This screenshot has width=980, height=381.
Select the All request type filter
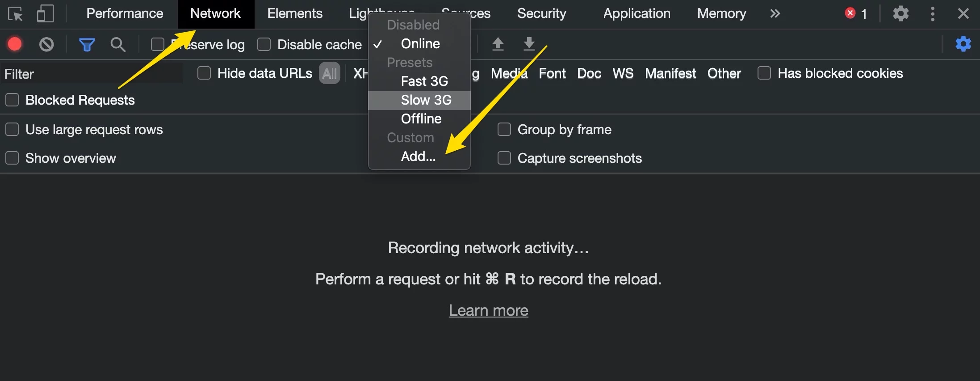point(330,73)
